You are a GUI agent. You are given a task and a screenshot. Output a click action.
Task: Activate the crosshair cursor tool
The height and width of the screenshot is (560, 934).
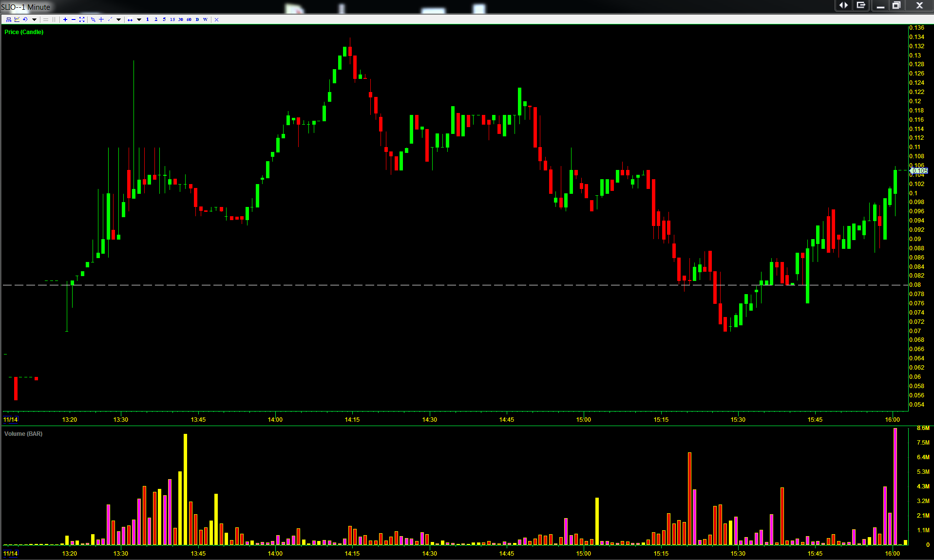tap(101, 19)
